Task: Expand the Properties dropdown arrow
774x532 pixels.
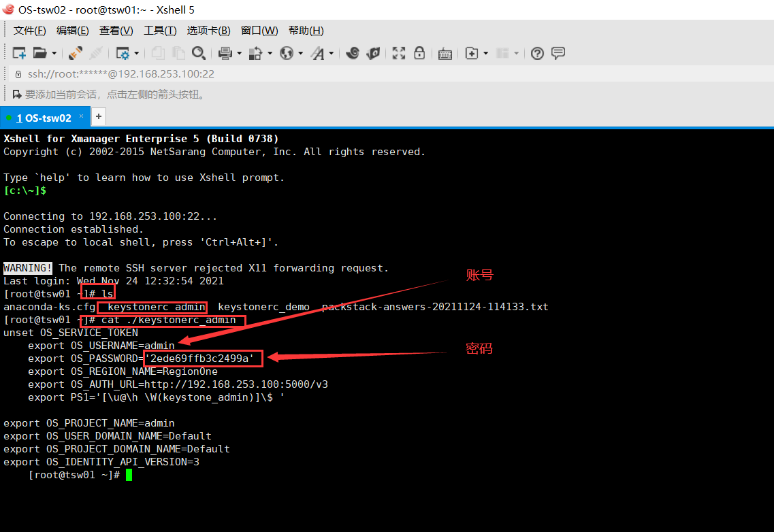Action: point(137,53)
